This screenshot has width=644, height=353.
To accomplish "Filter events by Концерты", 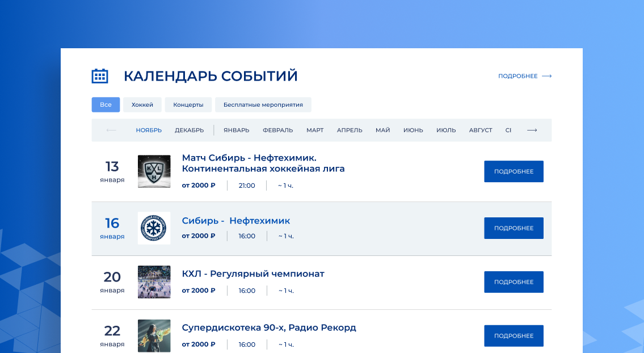I will click(188, 104).
